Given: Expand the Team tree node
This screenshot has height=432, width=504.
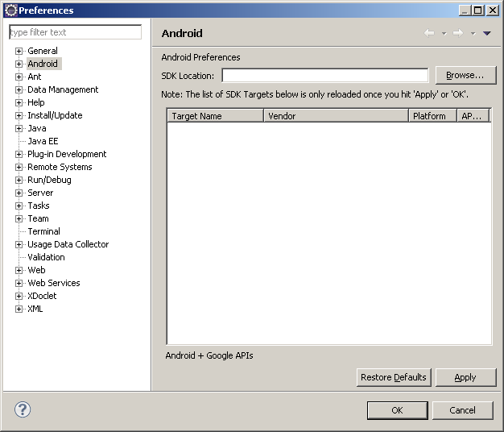Looking at the screenshot, I should point(19,218).
